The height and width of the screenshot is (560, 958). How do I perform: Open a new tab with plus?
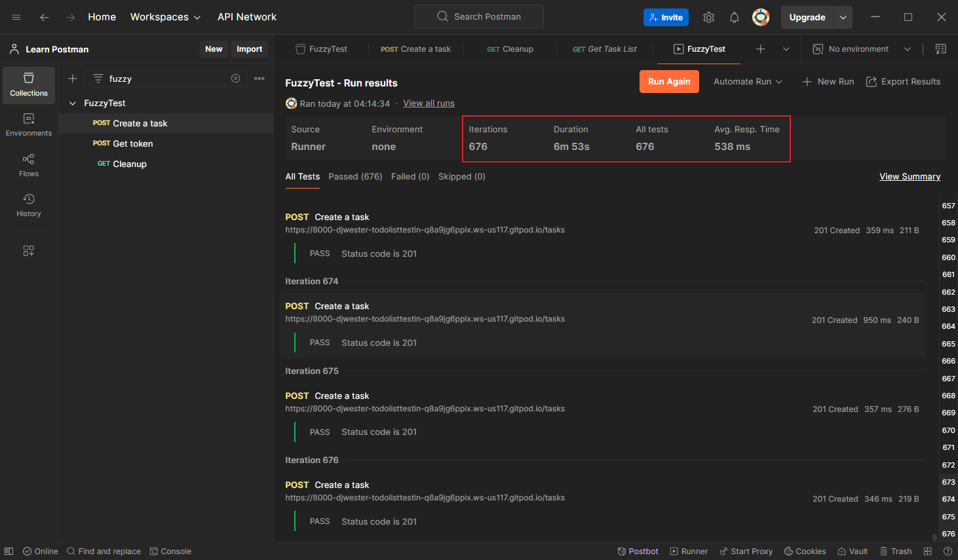click(x=761, y=49)
